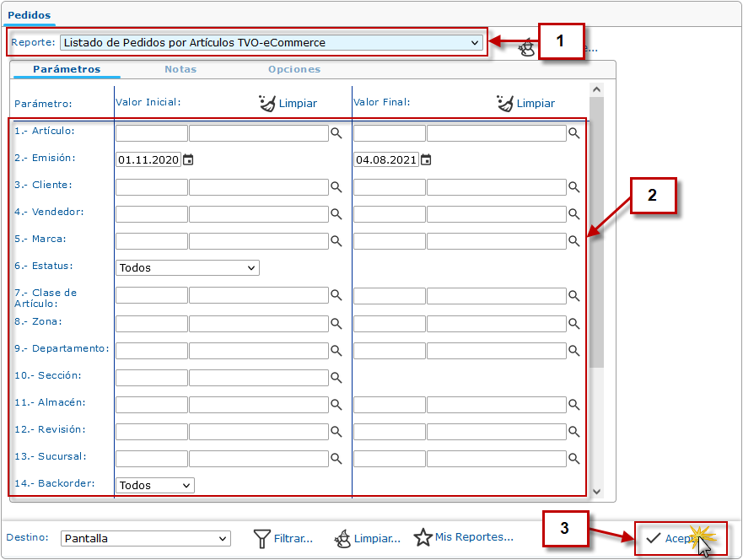Click Marca initial description field
743x560 pixels.
tap(259, 240)
